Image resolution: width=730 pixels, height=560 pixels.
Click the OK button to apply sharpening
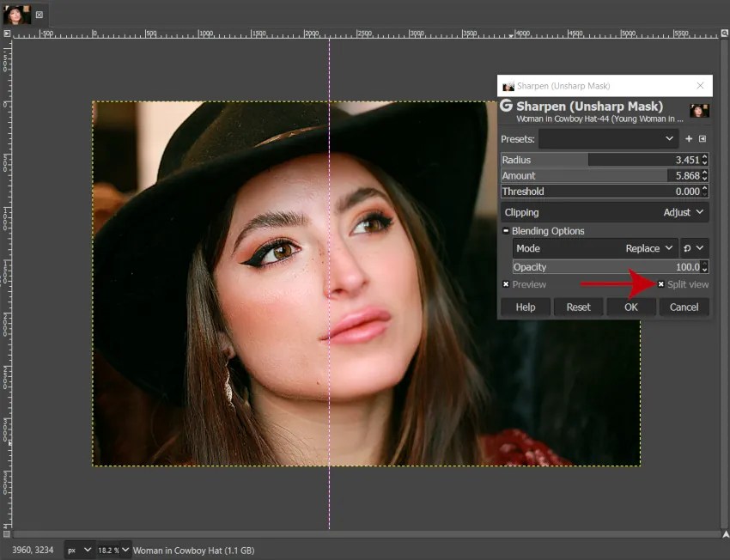[630, 307]
